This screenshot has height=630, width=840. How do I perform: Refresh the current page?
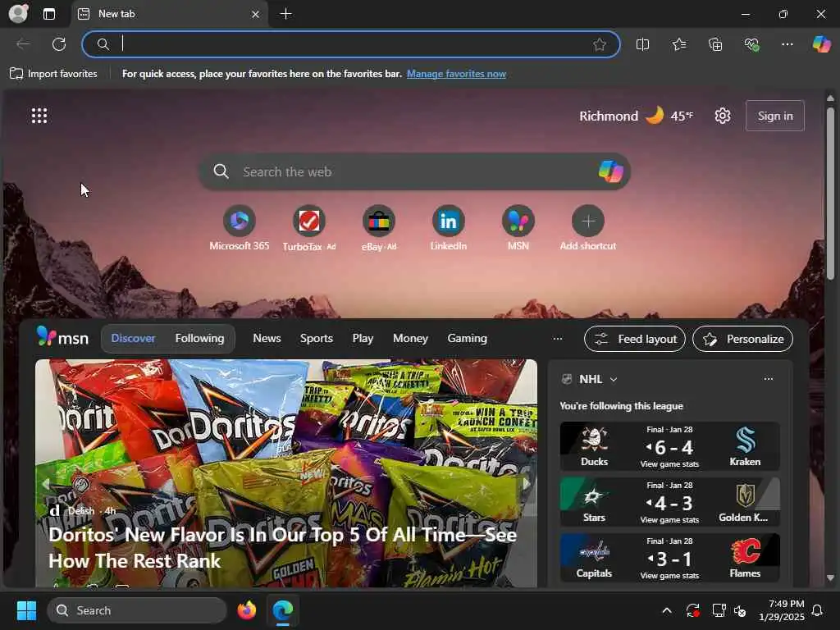59,44
